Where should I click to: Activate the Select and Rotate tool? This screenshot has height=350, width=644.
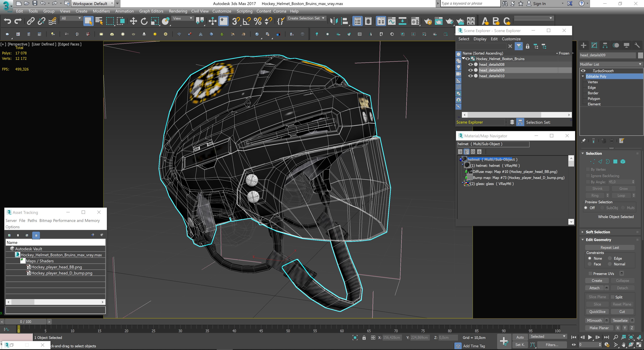(x=144, y=21)
